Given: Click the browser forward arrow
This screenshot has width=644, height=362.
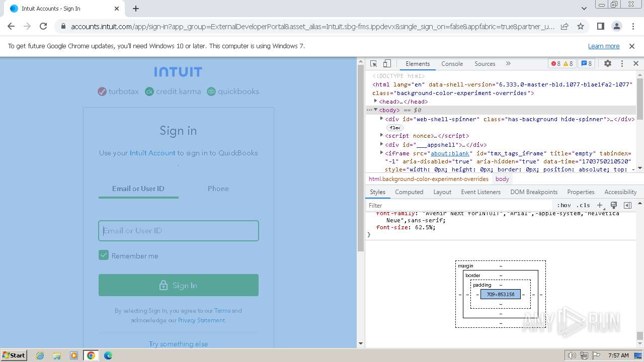Looking at the screenshot, I should [27, 26].
